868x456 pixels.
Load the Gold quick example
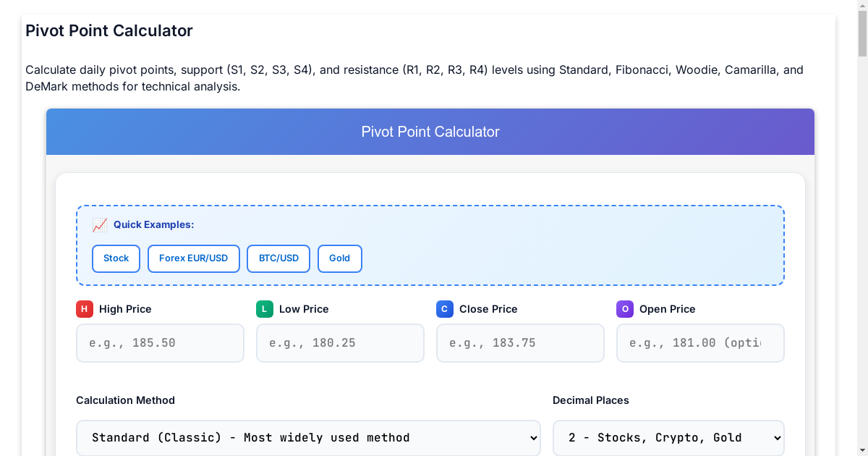pos(339,258)
